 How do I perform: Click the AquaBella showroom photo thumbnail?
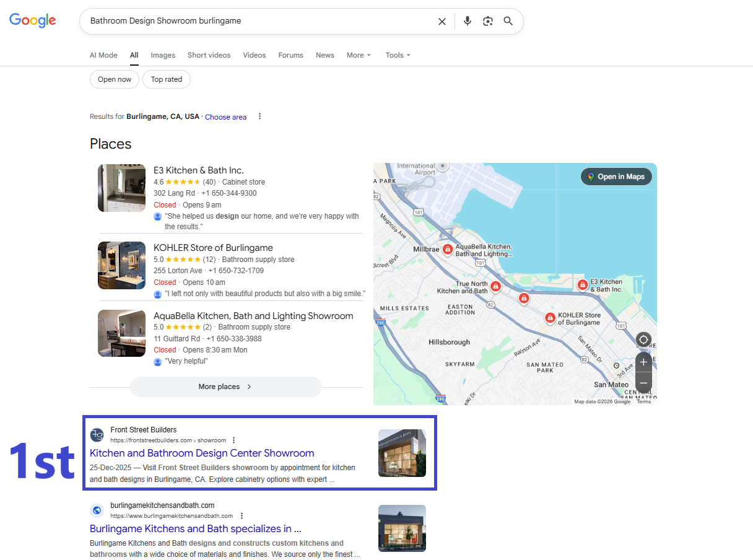[122, 333]
